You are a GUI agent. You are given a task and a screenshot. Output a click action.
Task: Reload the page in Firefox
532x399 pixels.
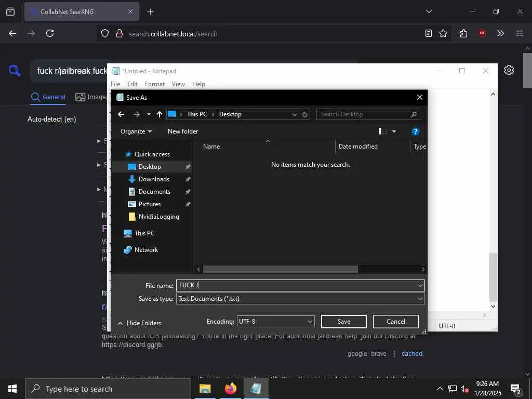click(x=50, y=33)
